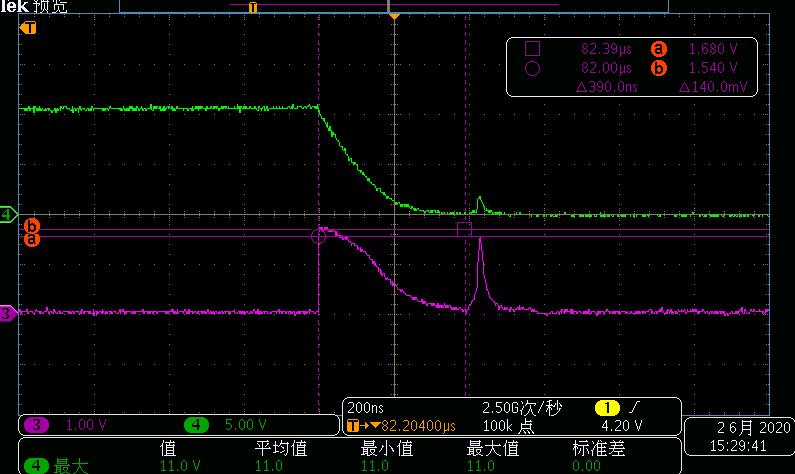Click the Δ140.0mV voltage delta readout
Image resolution: width=795 pixels, height=474 pixels.
[713, 87]
